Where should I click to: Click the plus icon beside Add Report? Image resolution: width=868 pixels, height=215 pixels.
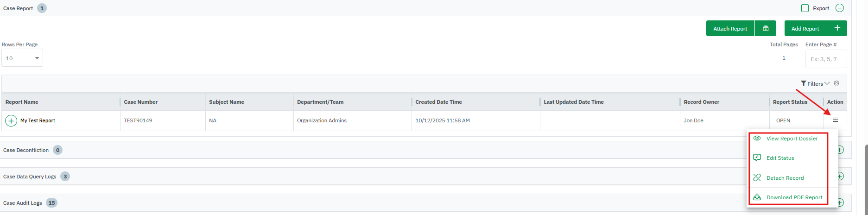pyautogui.click(x=837, y=28)
